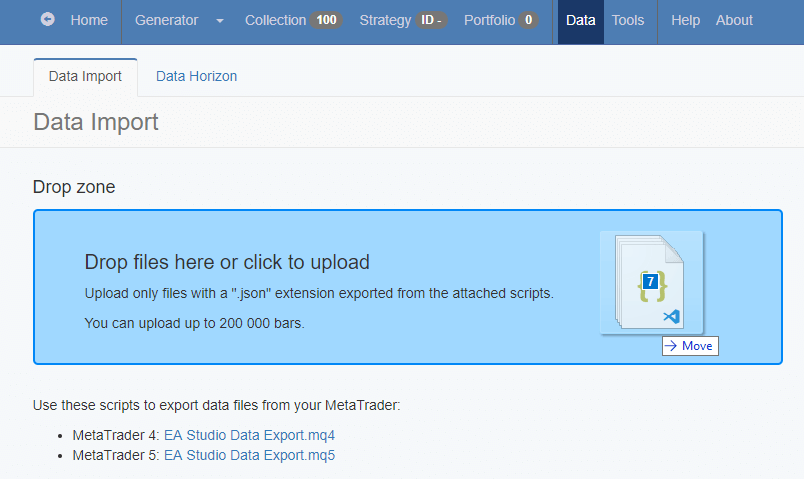Open the Tools menu
Viewport: 804px width, 479px height.
pyautogui.click(x=628, y=20)
